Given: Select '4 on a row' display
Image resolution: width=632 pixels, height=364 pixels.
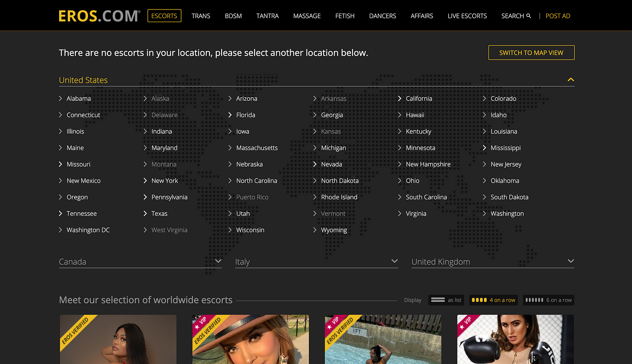Looking at the screenshot, I should click(x=493, y=300).
